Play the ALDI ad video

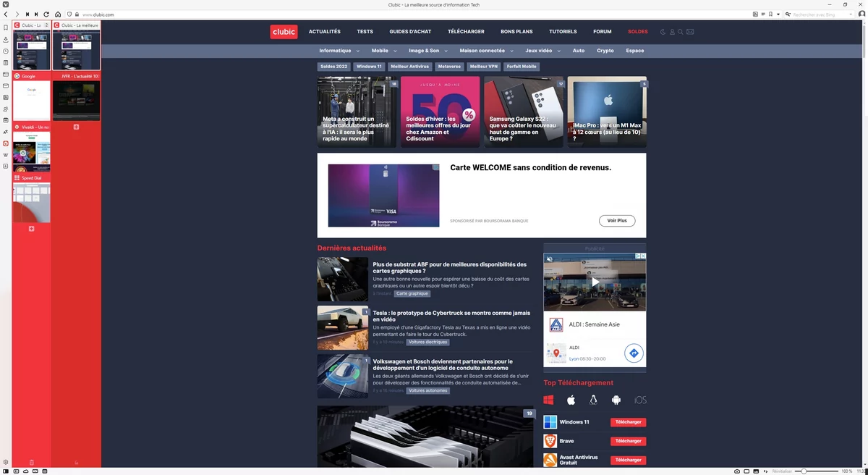tap(595, 282)
